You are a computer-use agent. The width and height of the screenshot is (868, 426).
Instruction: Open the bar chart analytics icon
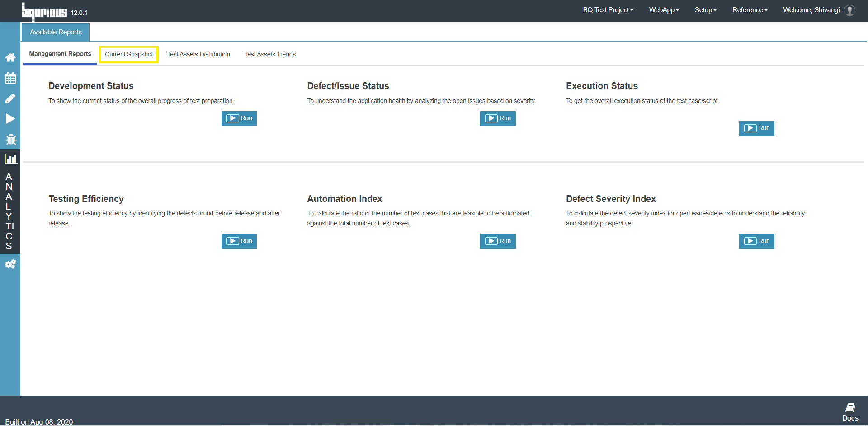[10, 159]
